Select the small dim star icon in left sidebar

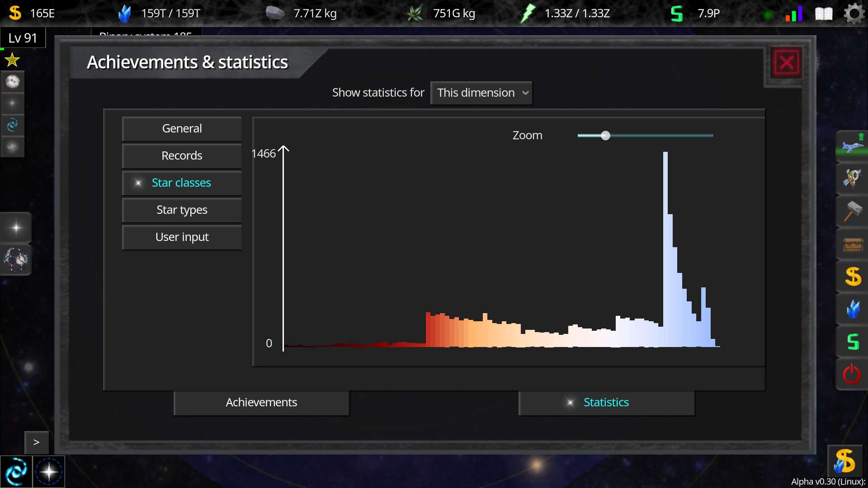click(x=12, y=103)
